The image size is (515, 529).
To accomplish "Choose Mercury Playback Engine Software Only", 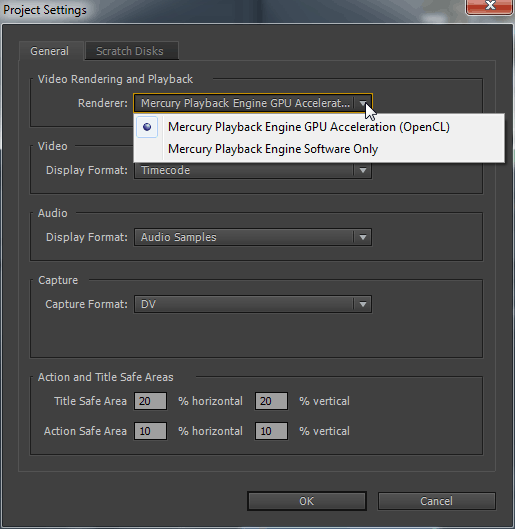I will coord(319,149).
